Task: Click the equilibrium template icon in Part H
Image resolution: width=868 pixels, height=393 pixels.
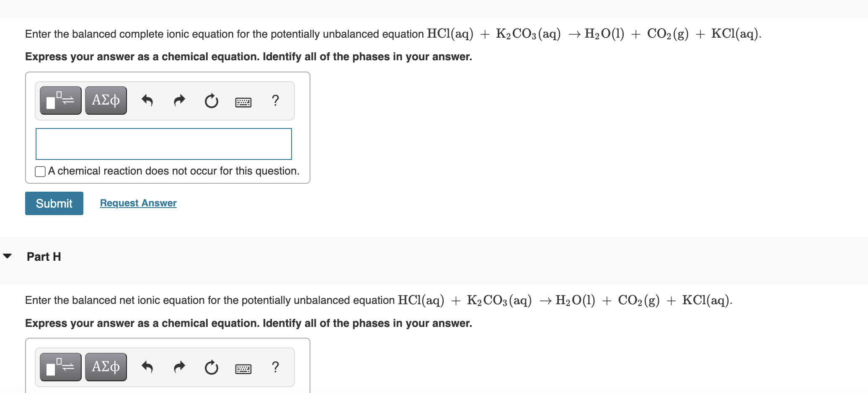Action: tap(60, 367)
